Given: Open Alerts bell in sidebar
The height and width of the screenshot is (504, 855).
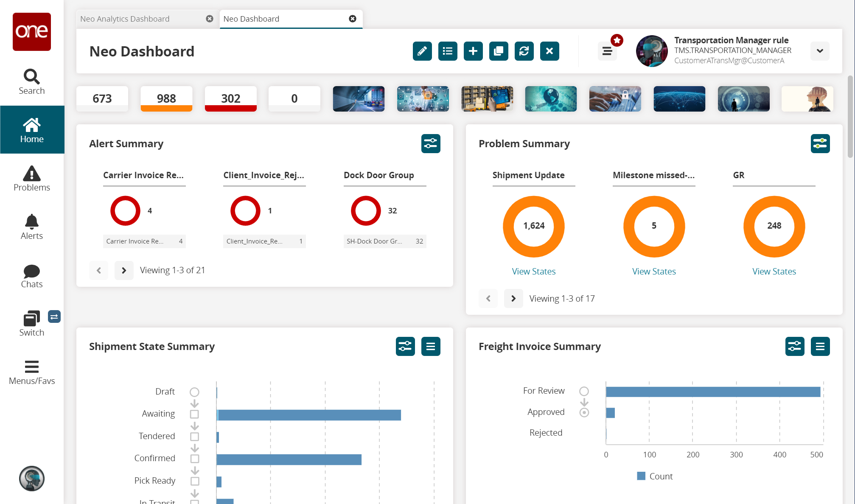Looking at the screenshot, I should click(x=32, y=227).
